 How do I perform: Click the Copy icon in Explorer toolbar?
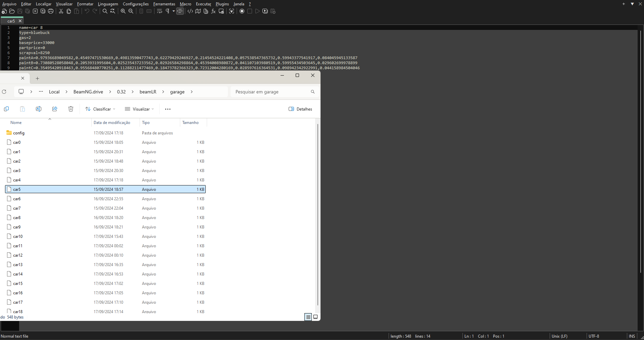point(6,109)
